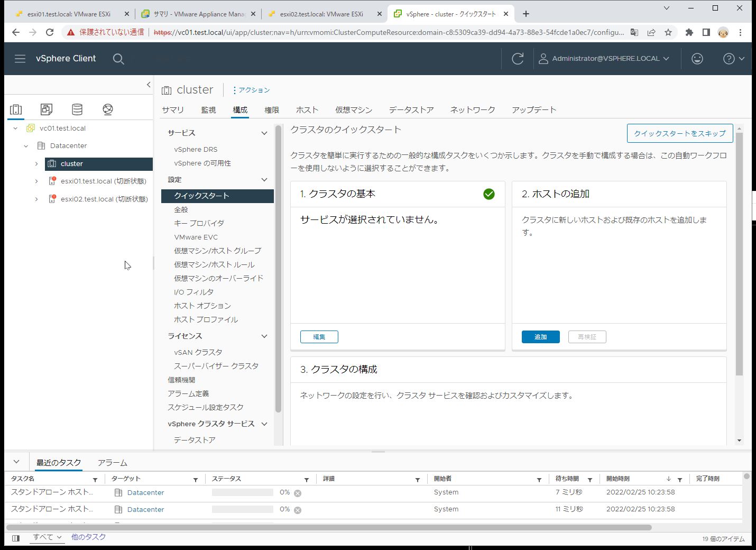Cancel the second task at 0% progress
This screenshot has width=756, height=550.
click(298, 510)
